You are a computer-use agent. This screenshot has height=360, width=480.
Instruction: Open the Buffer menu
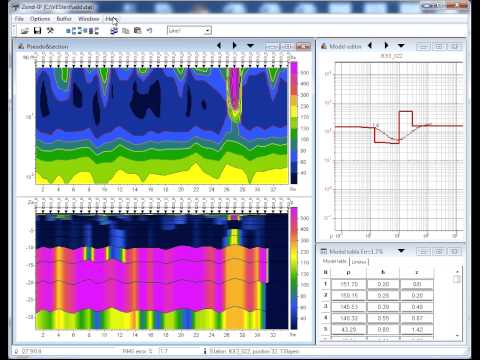point(64,19)
